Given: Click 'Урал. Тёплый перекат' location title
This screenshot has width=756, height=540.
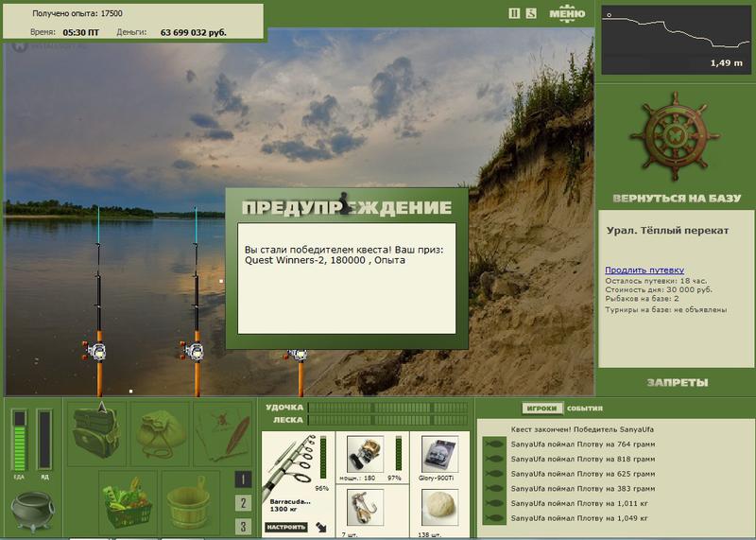Looking at the screenshot, I should (668, 231).
